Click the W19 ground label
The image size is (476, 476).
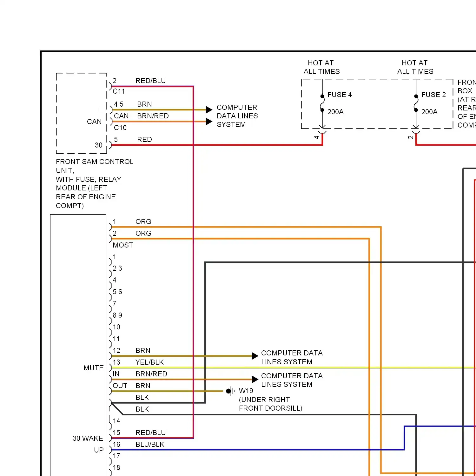click(246, 391)
